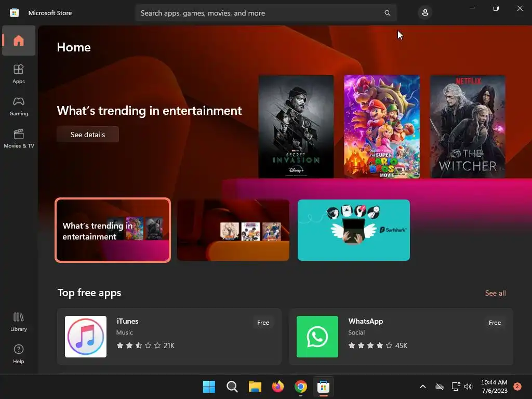Image resolution: width=532 pixels, height=399 pixels.
Task: Click WhatsApp star rating 45K
Action: pyautogui.click(x=378, y=345)
